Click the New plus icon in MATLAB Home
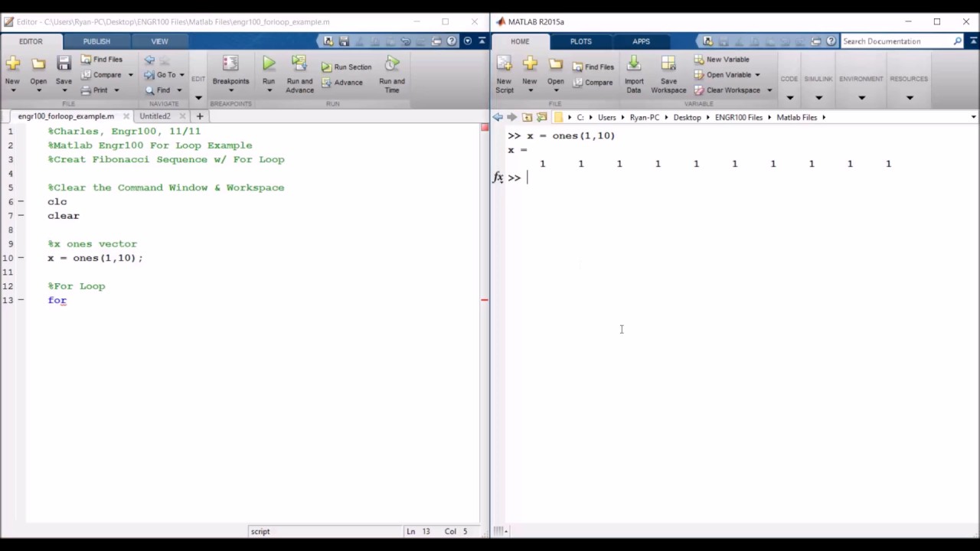The height and width of the screenshot is (551, 980). click(530, 64)
